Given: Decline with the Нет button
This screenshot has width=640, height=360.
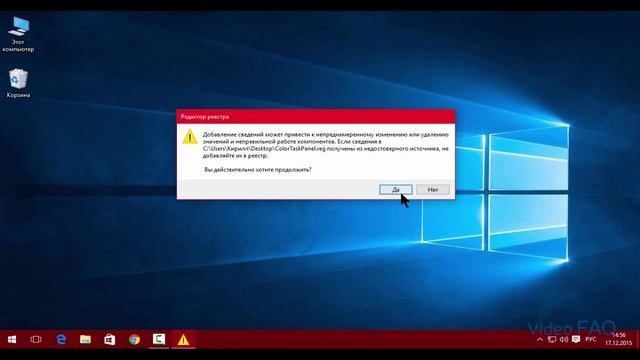Looking at the screenshot, I should click(x=433, y=189).
